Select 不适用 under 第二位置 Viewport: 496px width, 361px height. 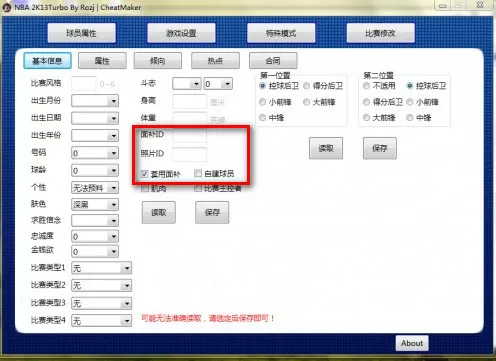366,86
